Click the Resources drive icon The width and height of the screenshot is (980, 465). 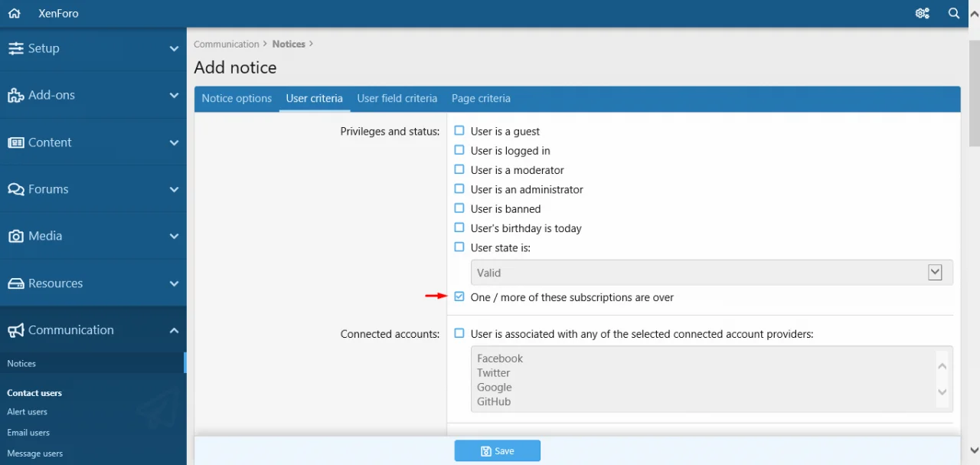15,283
